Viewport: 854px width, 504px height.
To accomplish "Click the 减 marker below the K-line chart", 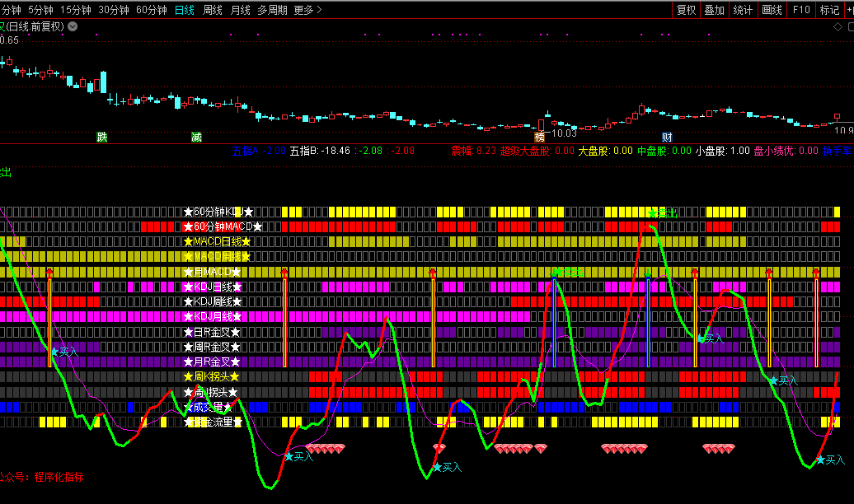I will click(196, 137).
